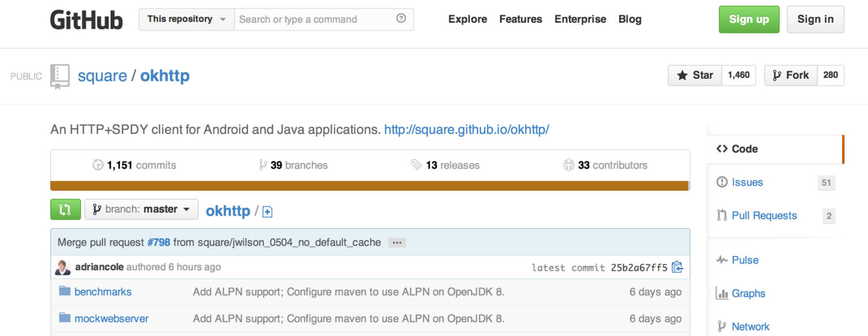Expand the commit message ellipsis

click(x=397, y=243)
